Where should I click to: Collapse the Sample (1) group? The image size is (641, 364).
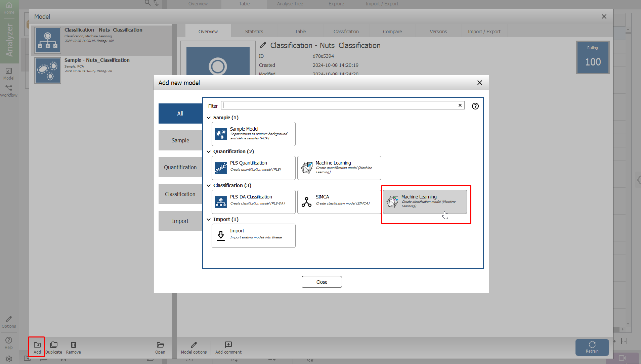coord(209,118)
